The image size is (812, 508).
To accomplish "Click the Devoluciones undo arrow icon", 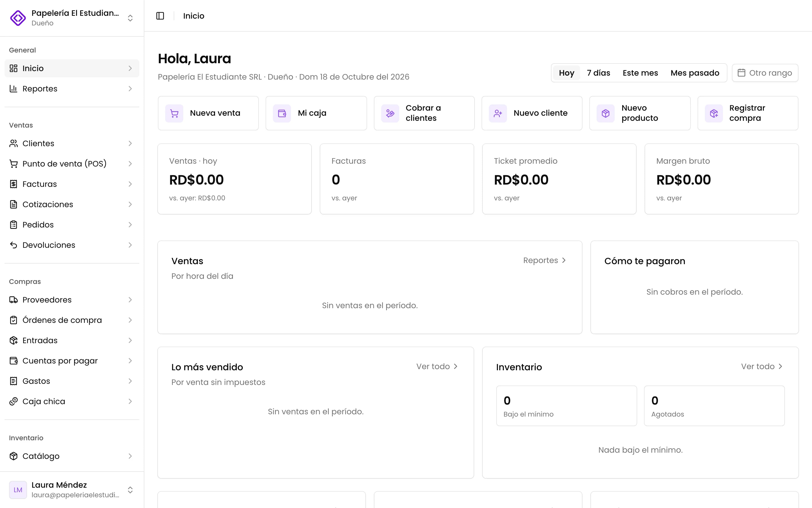I will [14, 245].
